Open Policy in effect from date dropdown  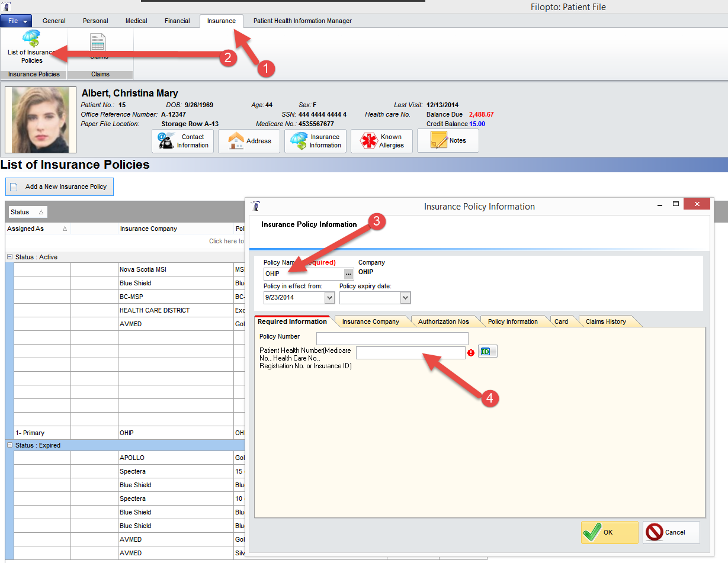pos(330,298)
